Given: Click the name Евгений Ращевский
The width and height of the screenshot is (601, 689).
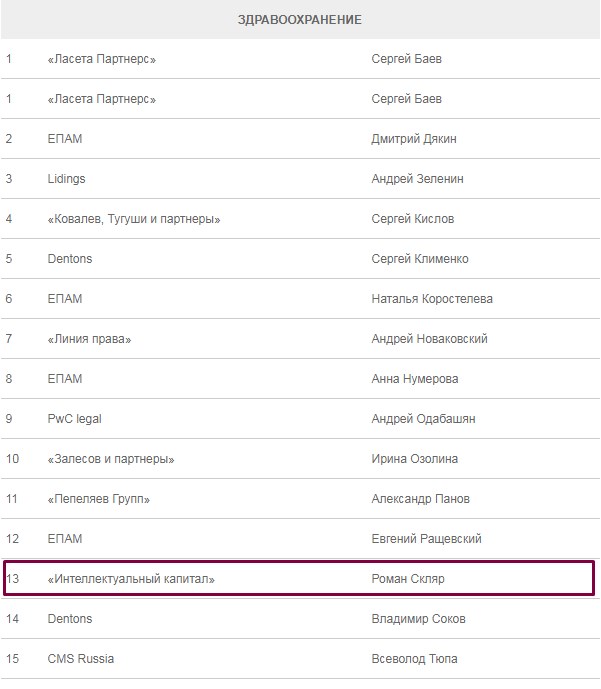Looking at the screenshot, I should tap(426, 539).
